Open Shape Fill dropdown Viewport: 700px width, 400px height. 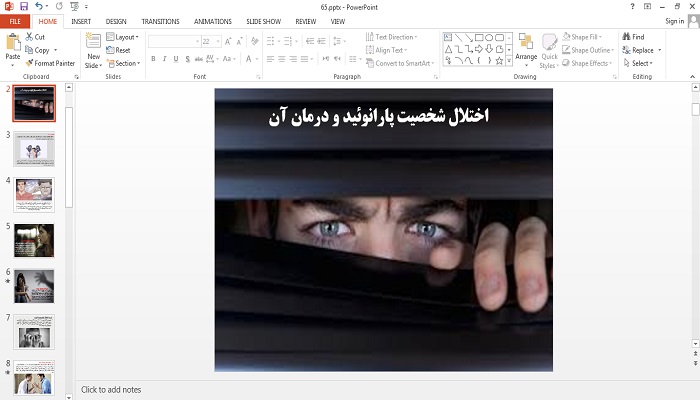click(582, 37)
